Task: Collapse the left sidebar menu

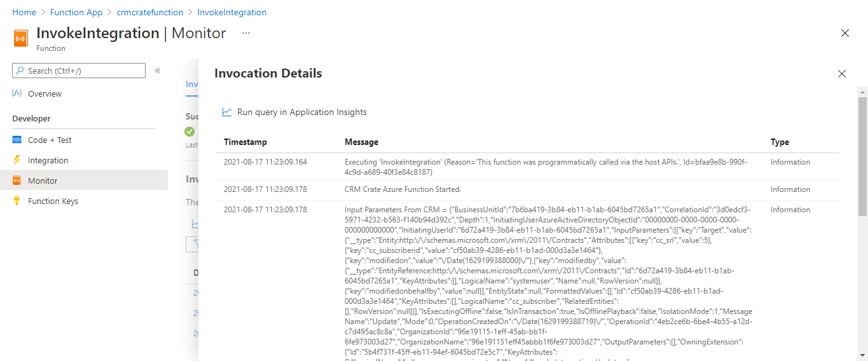Action: coord(158,71)
